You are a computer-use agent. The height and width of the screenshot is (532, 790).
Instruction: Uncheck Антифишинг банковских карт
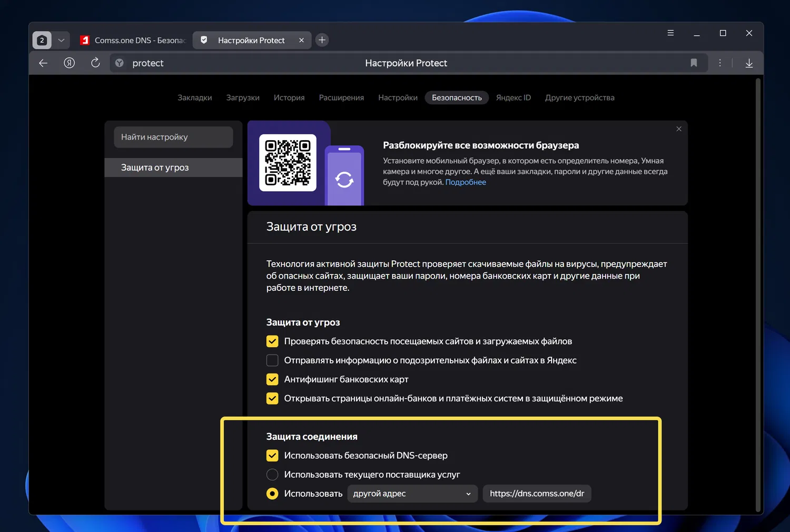click(272, 379)
